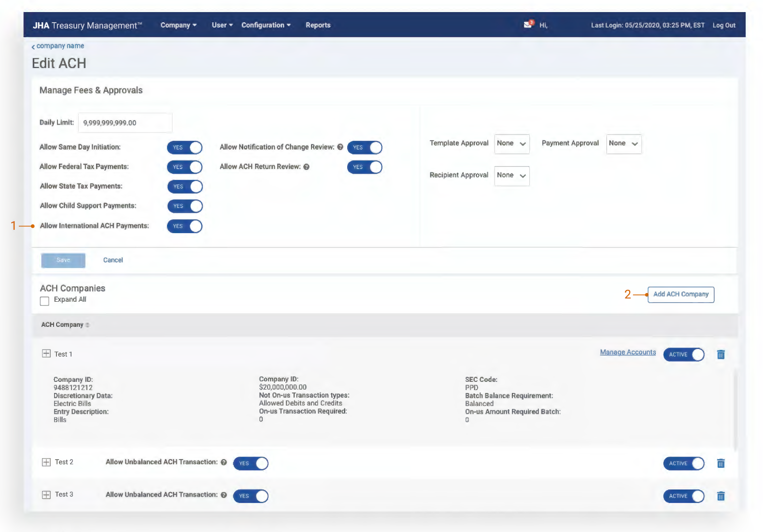Turn off Allow International ACH Payments
763x532 pixels.
pyautogui.click(x=184, y=226)
